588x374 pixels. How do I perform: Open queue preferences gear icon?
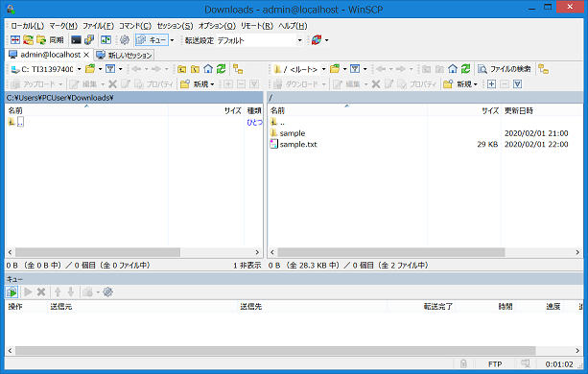(107, 292)
